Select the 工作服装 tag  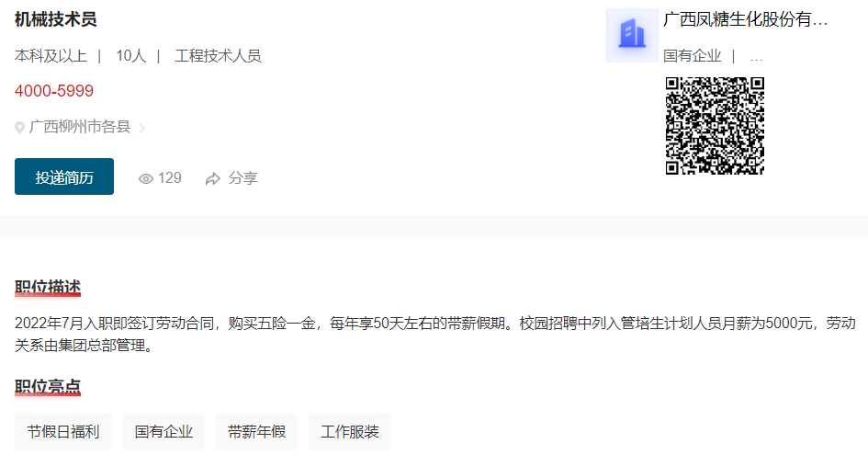coord(350,431)
